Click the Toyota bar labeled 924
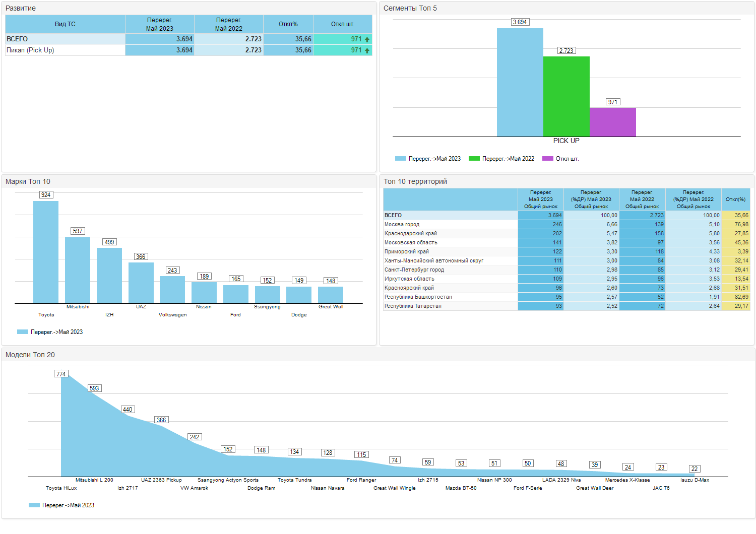Screen dimensions: 756x534 (46, 252)
